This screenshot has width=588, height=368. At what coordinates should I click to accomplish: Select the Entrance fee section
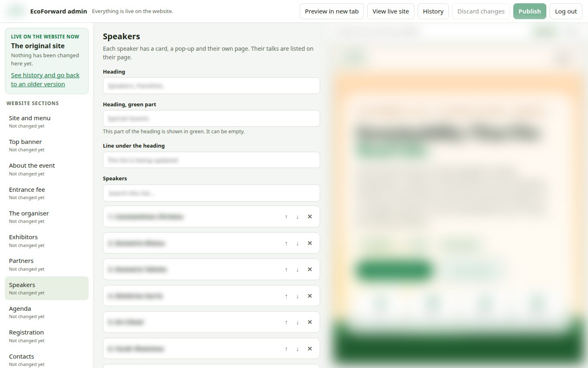coord(47,193)
